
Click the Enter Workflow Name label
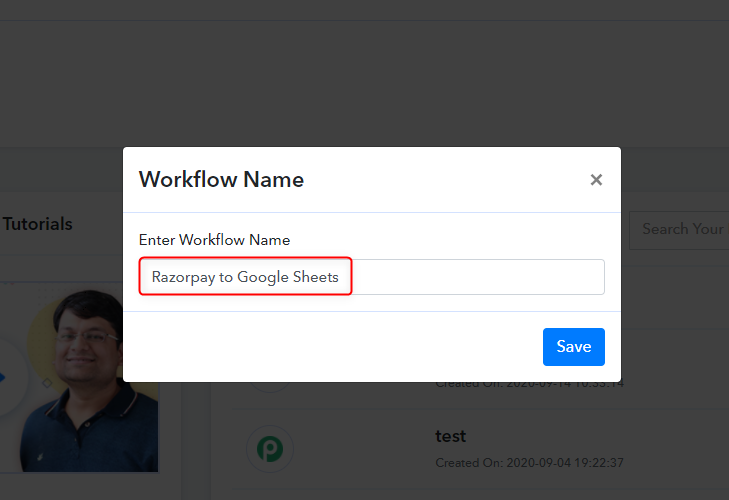(214, 240)
